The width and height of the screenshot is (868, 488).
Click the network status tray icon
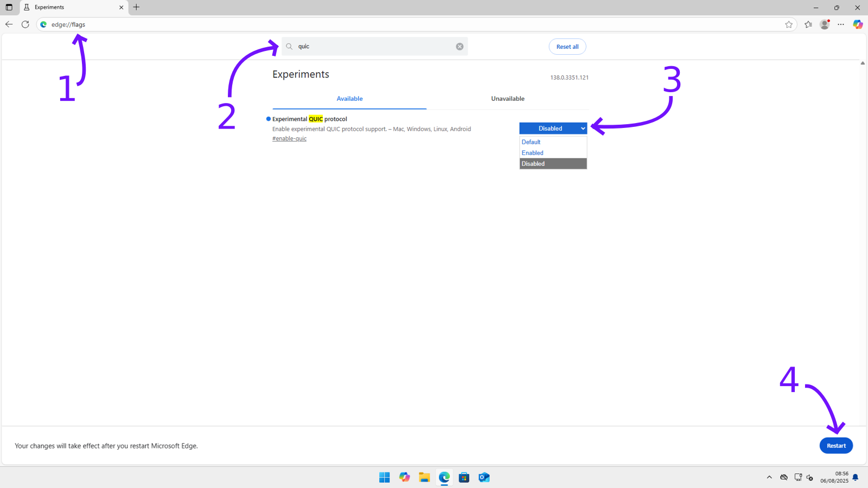[x=784, y=477]
